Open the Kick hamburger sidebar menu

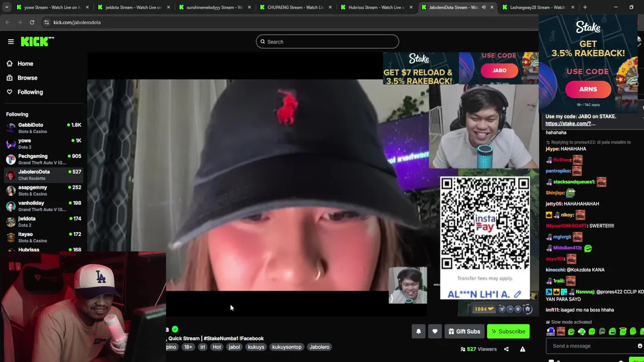pos(11,42)
